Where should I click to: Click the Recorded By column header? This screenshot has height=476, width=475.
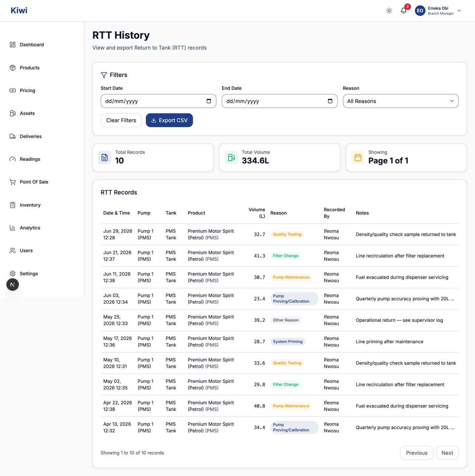point(334,213)
